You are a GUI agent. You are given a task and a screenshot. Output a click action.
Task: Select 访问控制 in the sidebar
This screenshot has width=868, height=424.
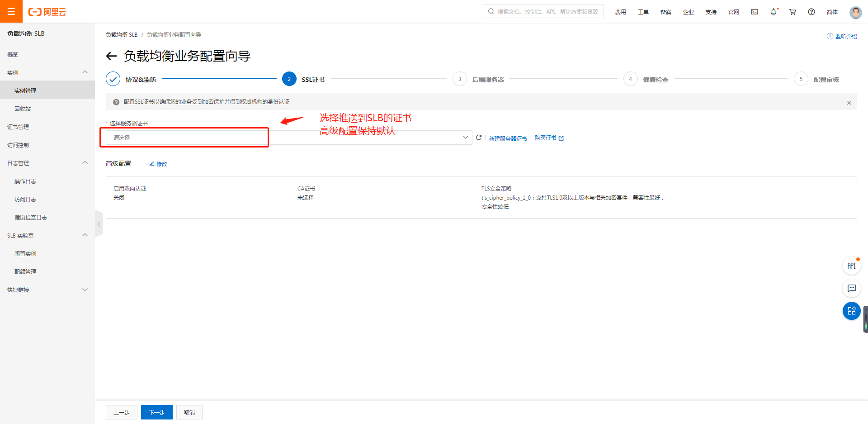tap(18, 145)
